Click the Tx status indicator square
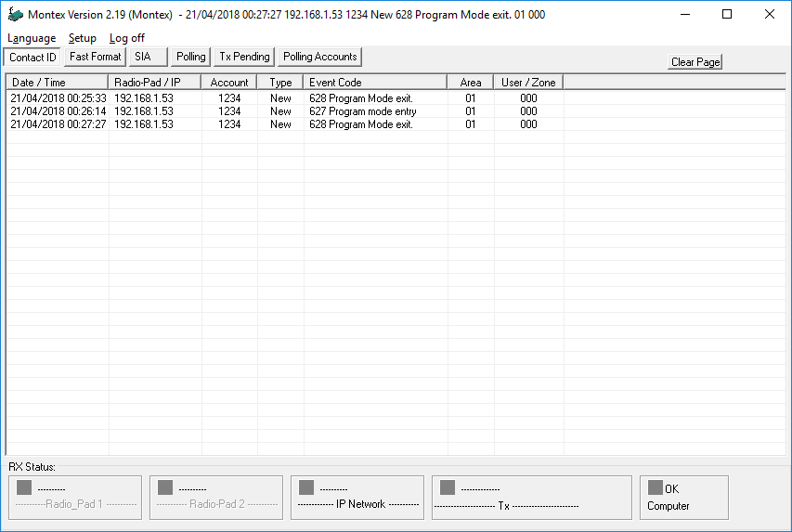 tap(448, 487)
